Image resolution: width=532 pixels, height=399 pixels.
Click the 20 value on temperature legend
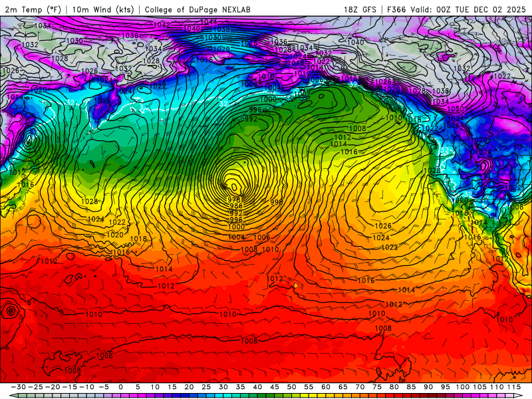(189, 387)
